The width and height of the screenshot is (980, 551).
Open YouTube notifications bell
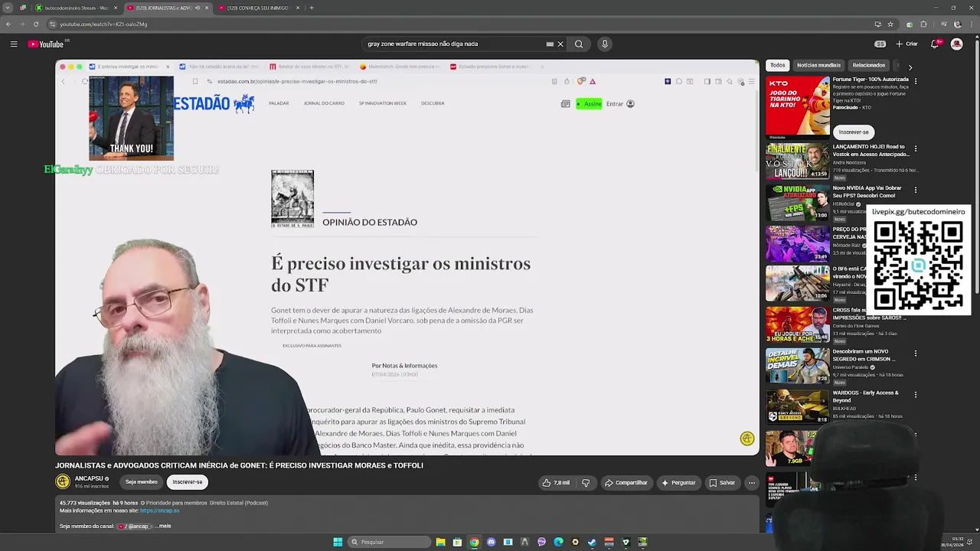(x=935, y=44)
